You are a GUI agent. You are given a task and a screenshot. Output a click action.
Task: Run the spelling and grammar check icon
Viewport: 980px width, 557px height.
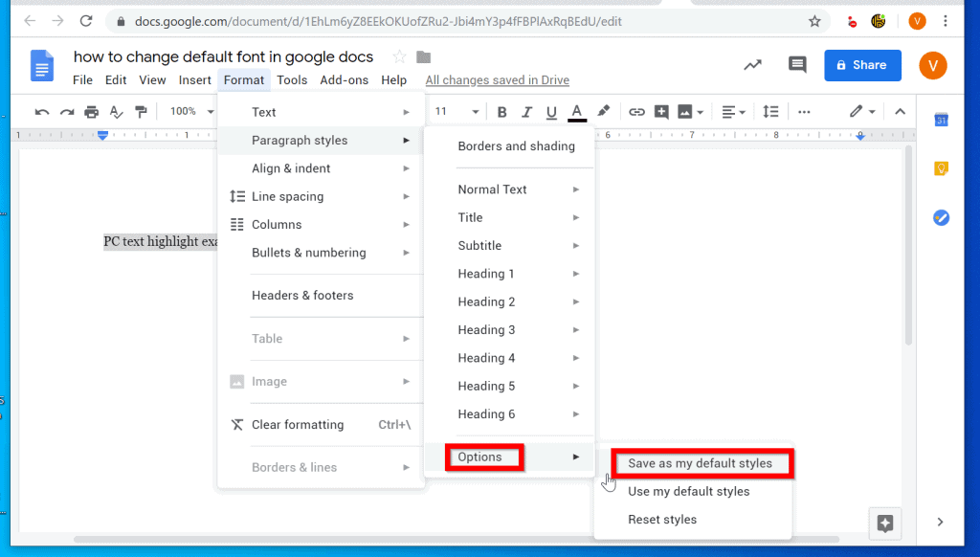pos(116,112)
